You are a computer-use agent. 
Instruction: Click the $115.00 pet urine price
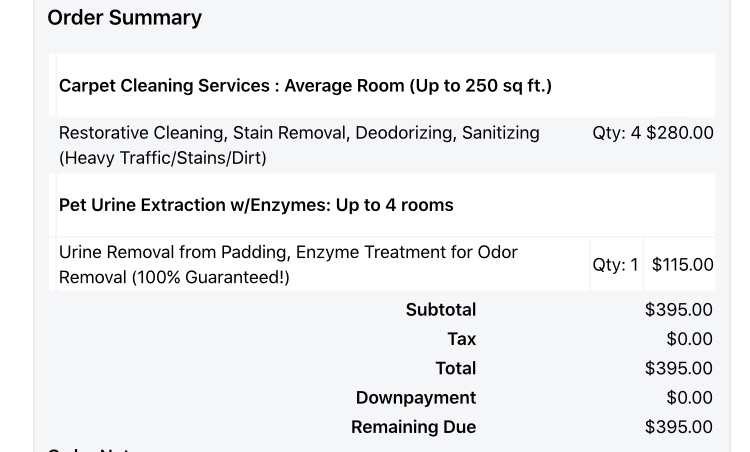click(682, 265)
